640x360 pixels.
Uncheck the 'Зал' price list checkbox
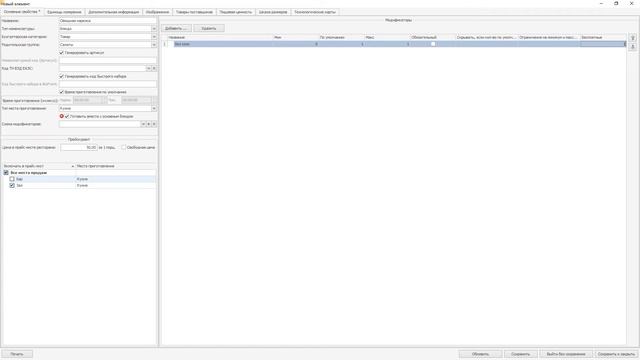[x=12, y=185]
